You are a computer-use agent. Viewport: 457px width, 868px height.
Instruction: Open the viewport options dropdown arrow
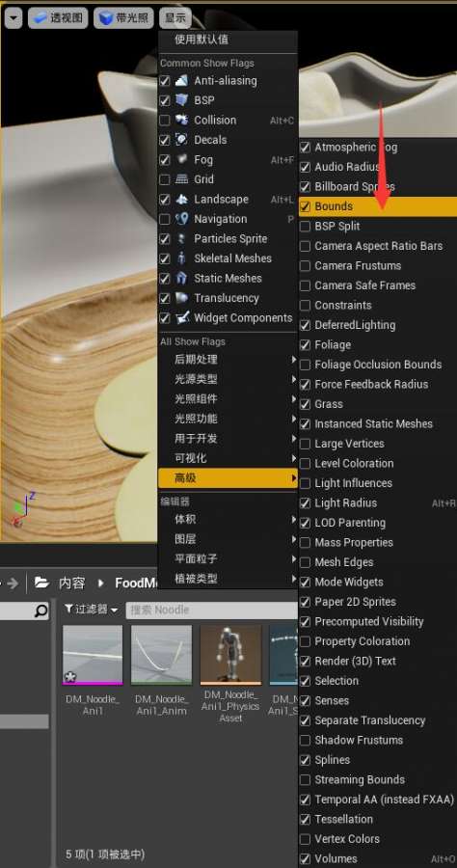(13, 17)
